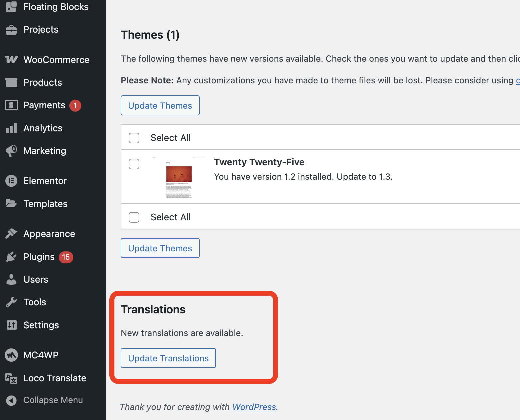Click the Loco Translate icon
The image size is (520, 420).
(11, 378)
